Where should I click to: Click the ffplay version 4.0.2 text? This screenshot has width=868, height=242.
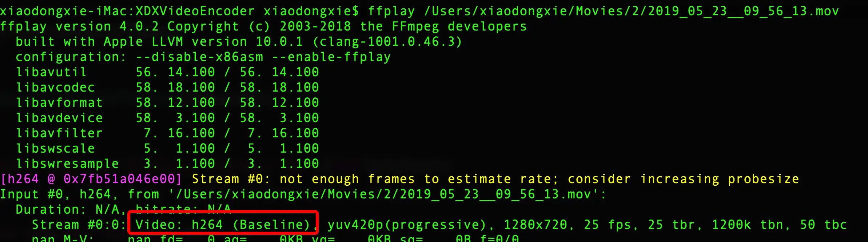pos(79,27)
